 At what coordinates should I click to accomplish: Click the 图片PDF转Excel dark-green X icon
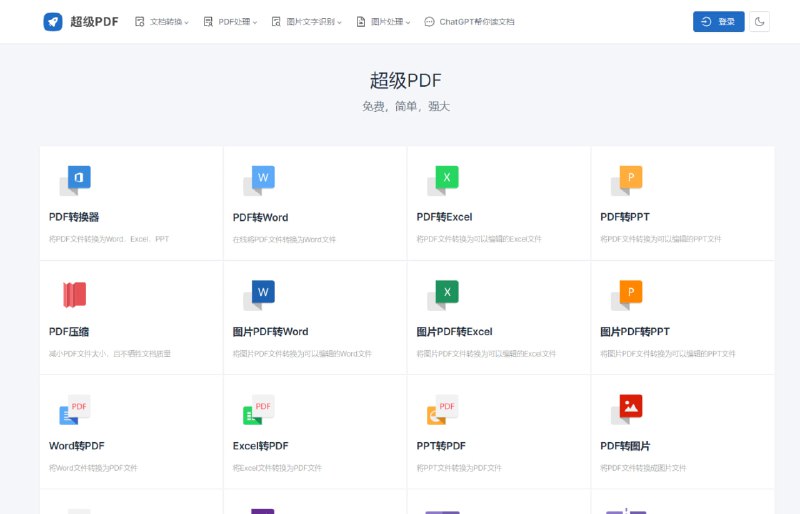click(443, 295)
